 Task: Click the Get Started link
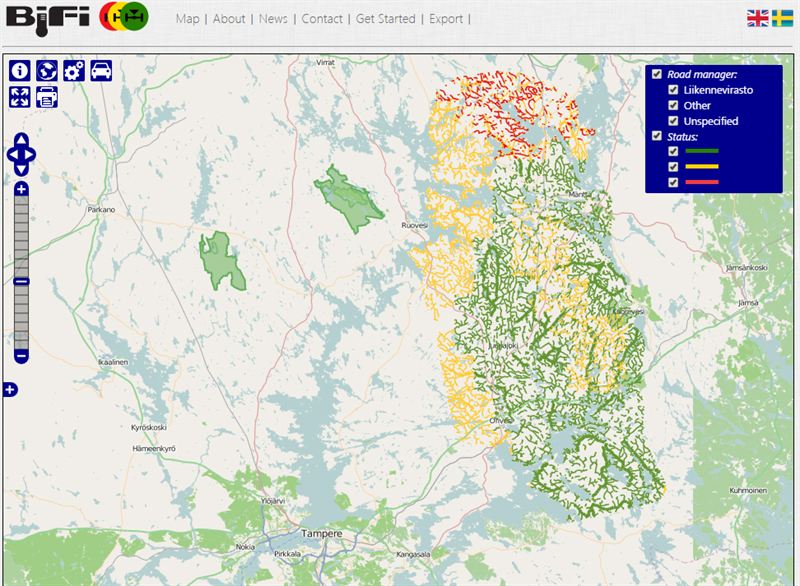(386, 19)
